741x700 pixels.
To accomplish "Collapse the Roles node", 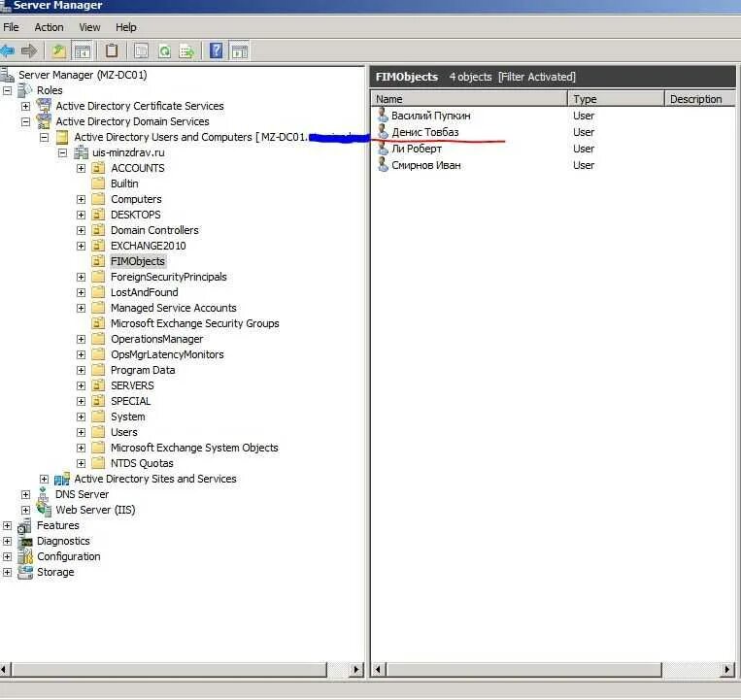I will pyautogui.click(x=7, y=90).
